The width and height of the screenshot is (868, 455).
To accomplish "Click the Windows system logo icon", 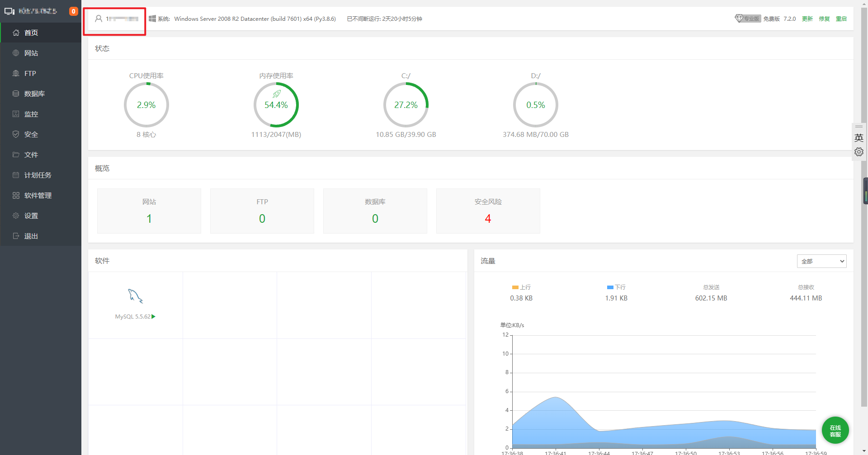I will 152,19.
